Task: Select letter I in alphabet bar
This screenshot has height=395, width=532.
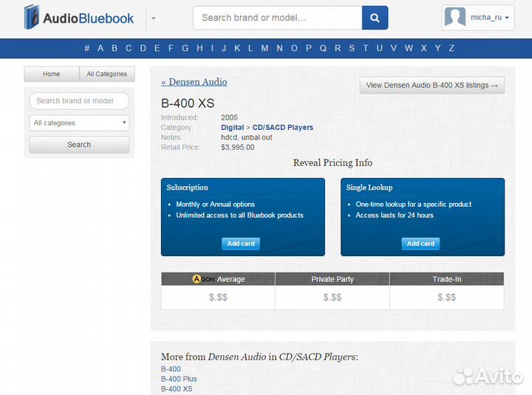Action: coord(212,48)
